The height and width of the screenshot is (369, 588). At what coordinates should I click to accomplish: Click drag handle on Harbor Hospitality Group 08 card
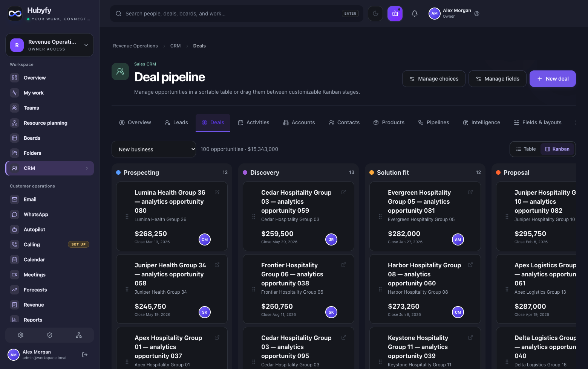pos(380,289)
